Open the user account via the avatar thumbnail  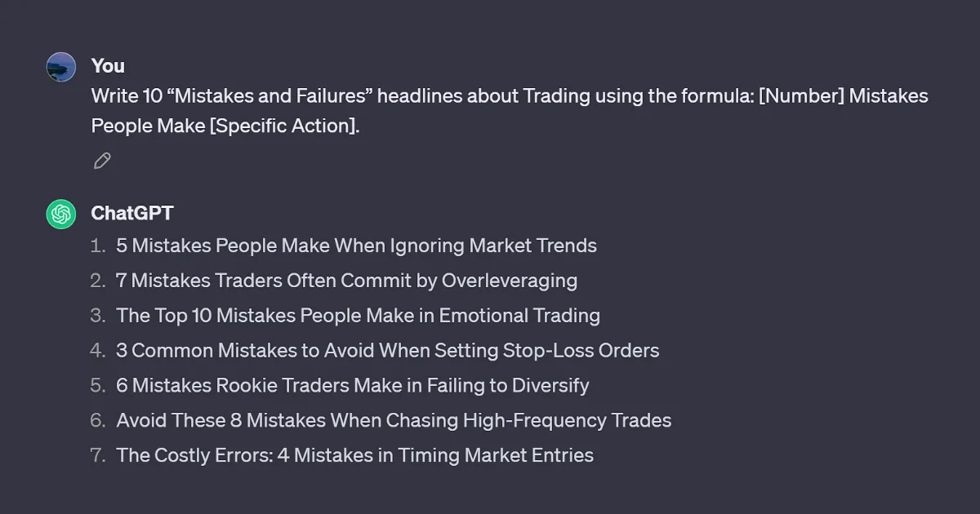[60, 66]
